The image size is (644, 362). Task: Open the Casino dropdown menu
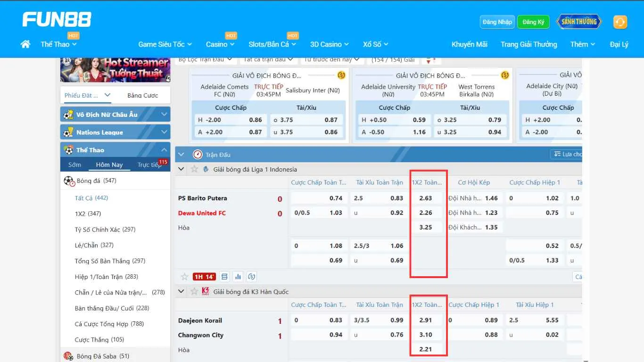click(x=220, y=44)
